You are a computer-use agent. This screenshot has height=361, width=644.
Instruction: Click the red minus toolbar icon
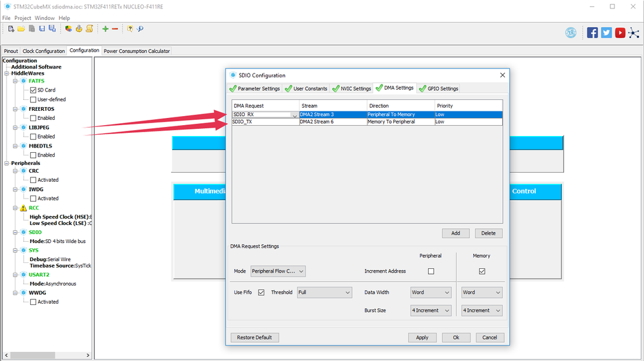tap(115, 29)
